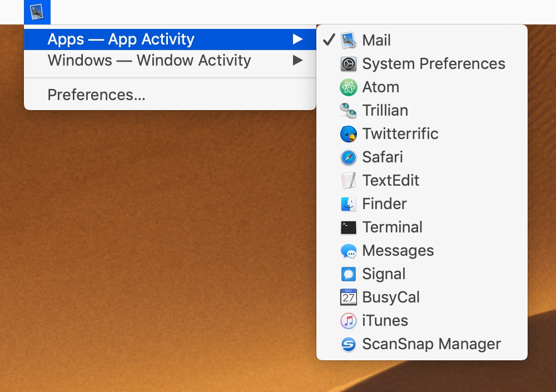Click the Messages speech bubble icon

[348, 251]
